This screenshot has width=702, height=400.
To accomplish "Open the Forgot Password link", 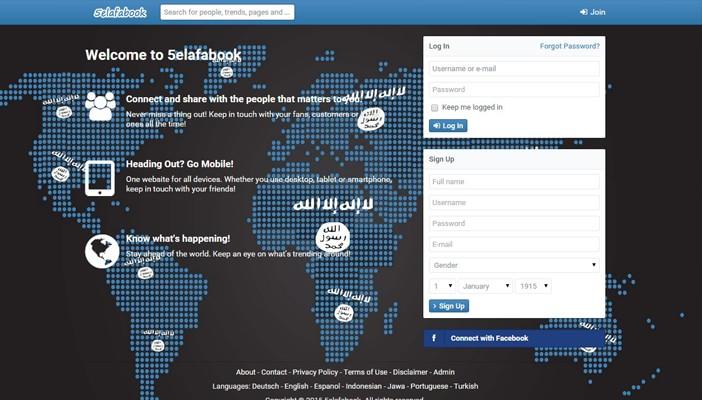I will click(x=569, y=46).
